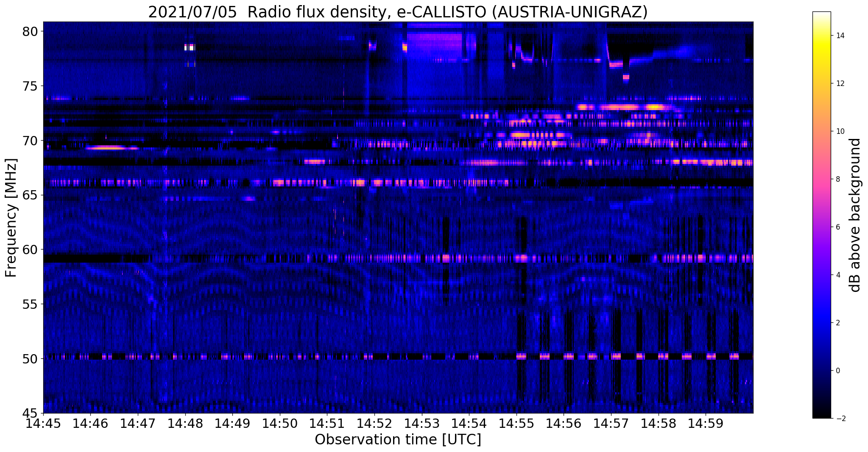Click the 'dB above background' colorbar label
Image resolution: width=868 pixels, height=452 pixels.
coord(855,215)
